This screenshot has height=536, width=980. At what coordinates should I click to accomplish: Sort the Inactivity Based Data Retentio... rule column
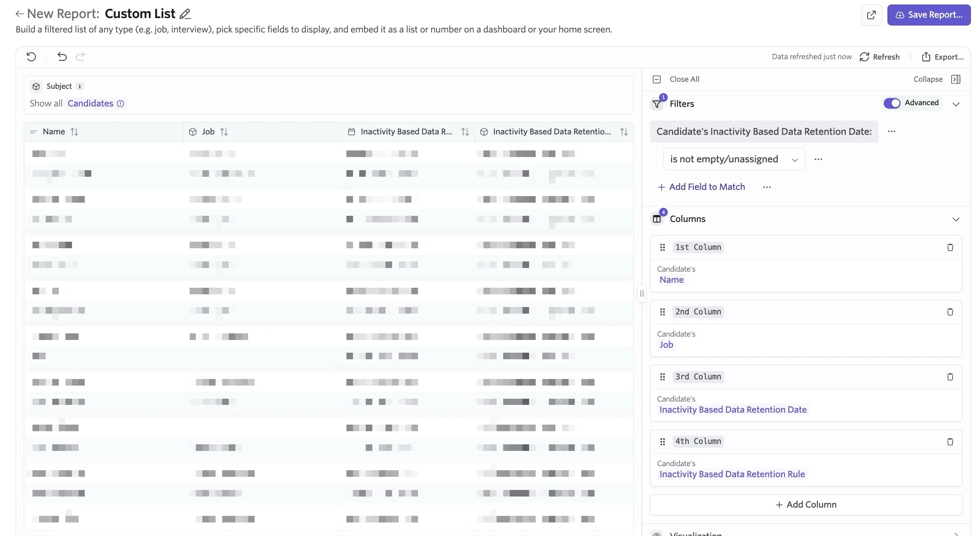click(x=624, y=132)
